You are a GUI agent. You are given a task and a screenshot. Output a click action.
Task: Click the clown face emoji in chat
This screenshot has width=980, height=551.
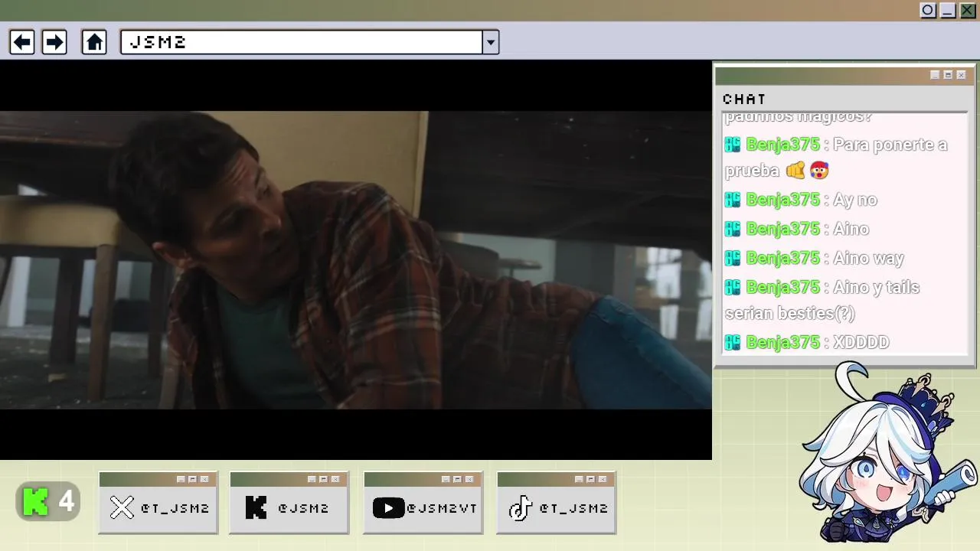[819, 171]
